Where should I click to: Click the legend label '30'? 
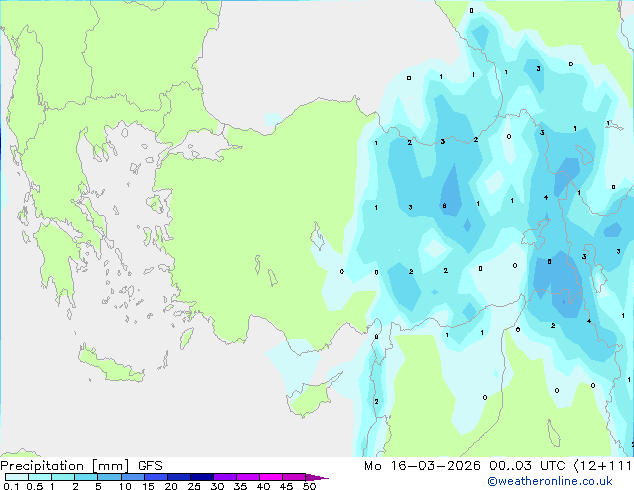[217, 486]
